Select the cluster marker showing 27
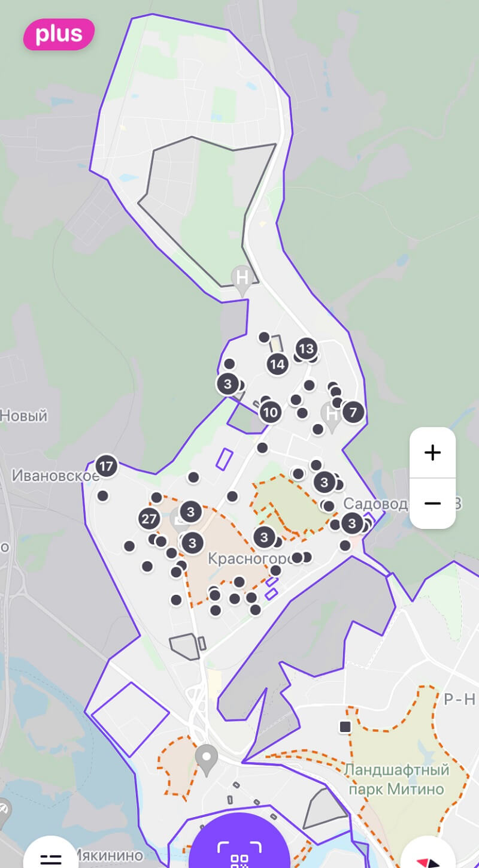479x868 pixels. (x=149, y=519)
